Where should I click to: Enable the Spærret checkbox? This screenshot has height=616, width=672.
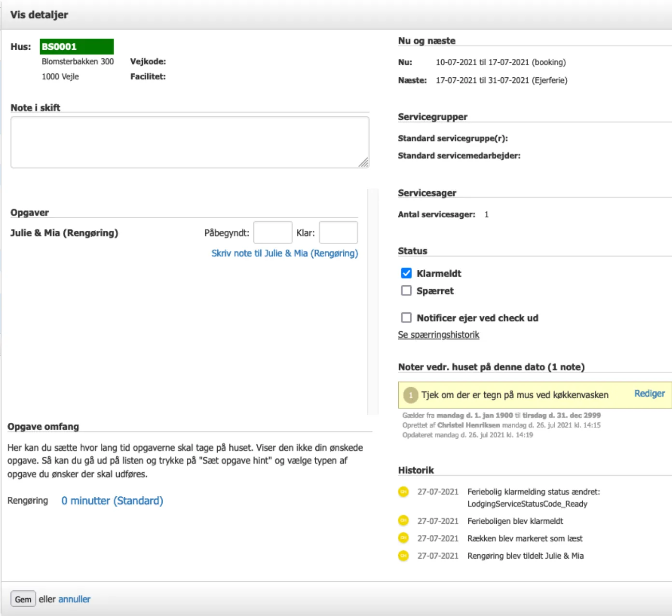(406, 291)
